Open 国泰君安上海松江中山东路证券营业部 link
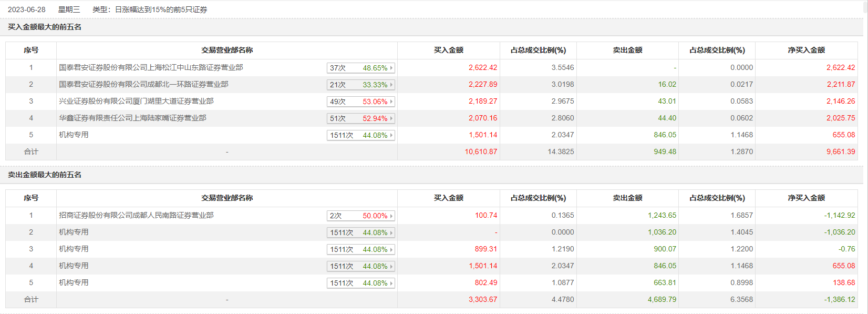This screenshot has height=314, width=868. pyautogui.click(x=151, y=67)
